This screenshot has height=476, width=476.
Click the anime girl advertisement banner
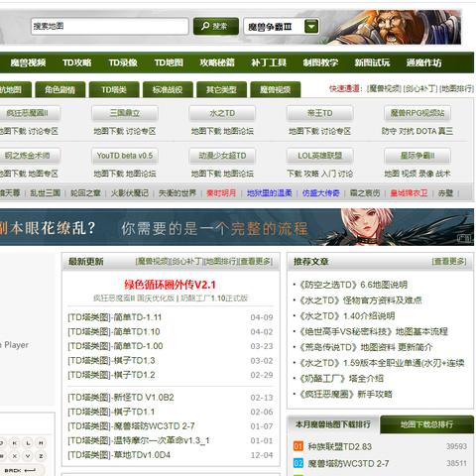(x=237, y=227)
